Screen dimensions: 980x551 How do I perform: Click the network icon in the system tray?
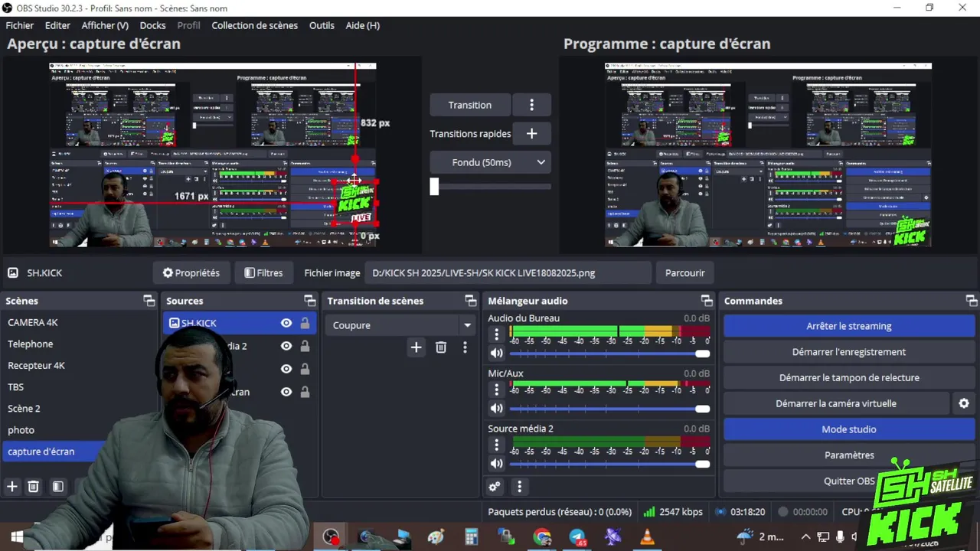click(x=823, y=536)
